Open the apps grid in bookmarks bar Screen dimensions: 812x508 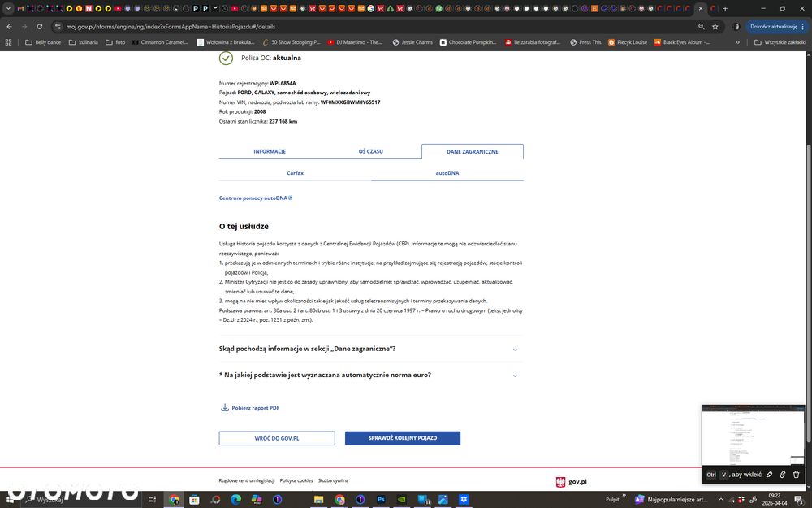pos(8,42)
